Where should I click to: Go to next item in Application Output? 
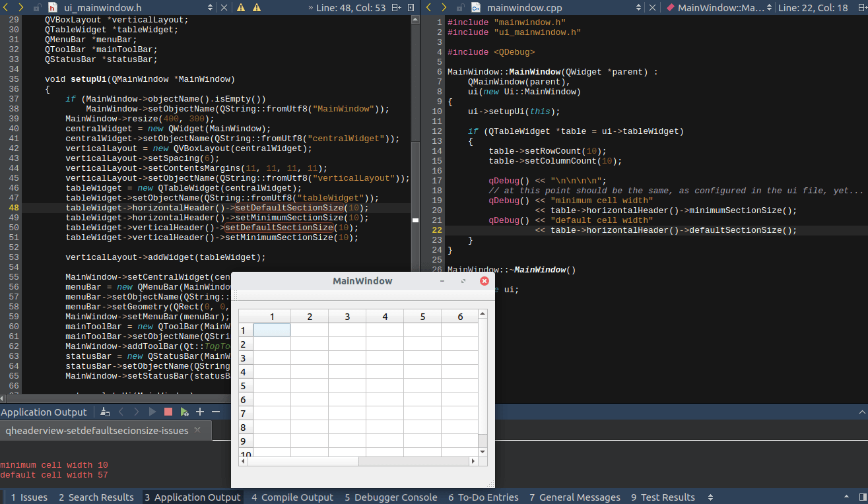(x=137, y=412)
